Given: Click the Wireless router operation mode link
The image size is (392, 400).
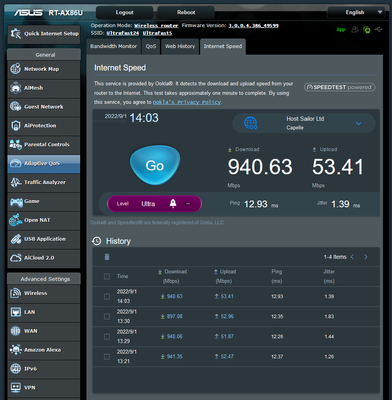Looking at the screenshot, I should click(156, 26).
